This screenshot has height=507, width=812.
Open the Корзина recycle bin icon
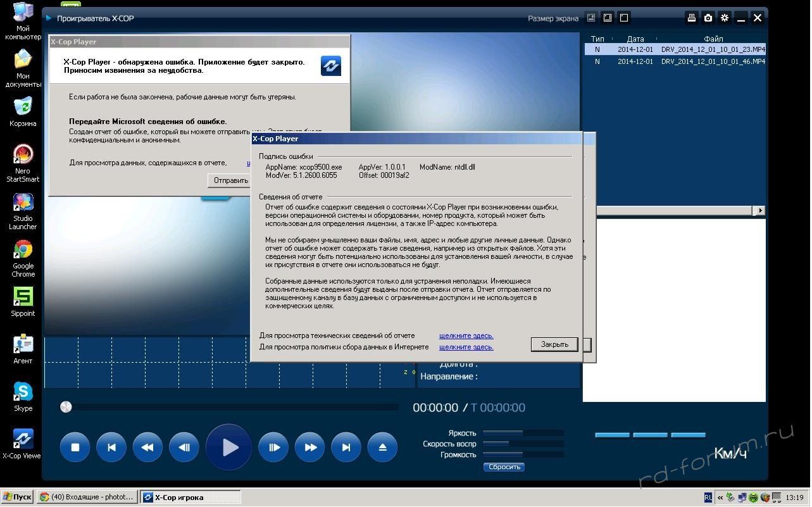point(23,111)
